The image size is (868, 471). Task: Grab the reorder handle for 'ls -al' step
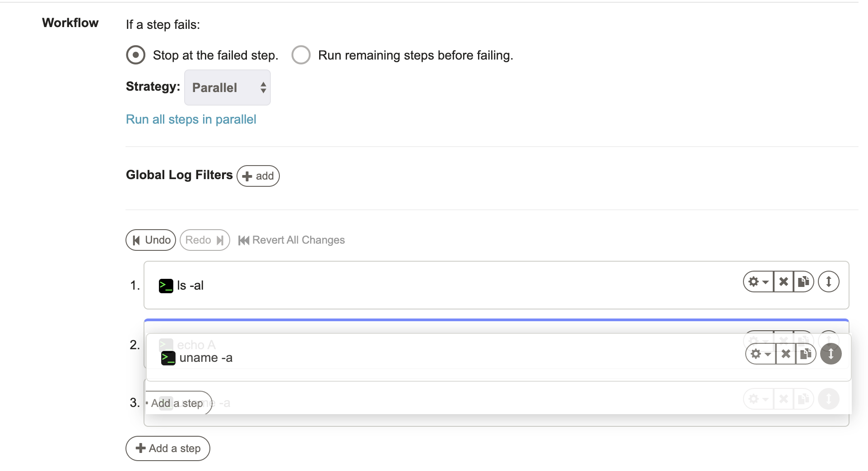click(x=829, y=282)
